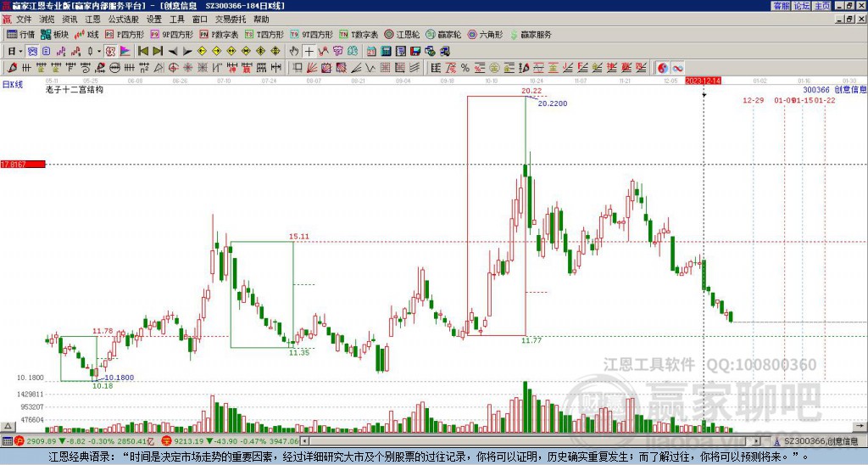Screen dimensions: 868x465
Task: Open the 板块 sector view
Action: (55, 34)
